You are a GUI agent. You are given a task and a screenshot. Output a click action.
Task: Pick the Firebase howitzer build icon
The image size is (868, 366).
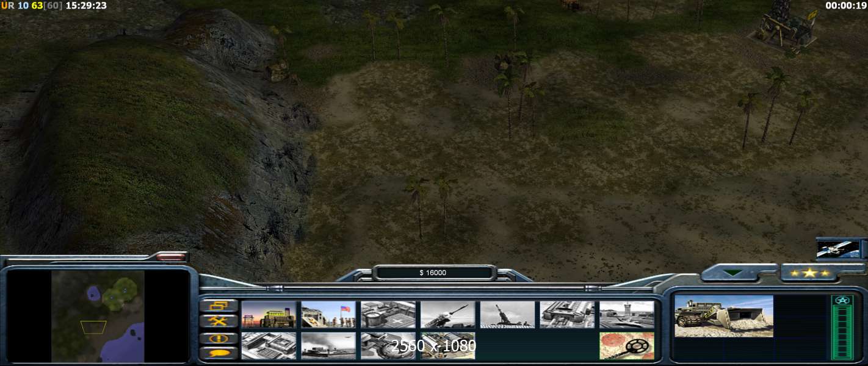click(x=508, y=314)
